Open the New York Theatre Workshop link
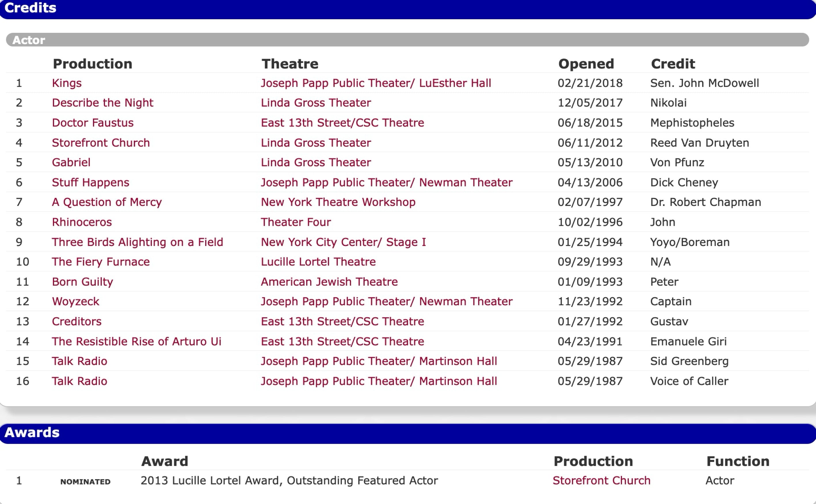This screenshot has width=816, height=504. coord(338,202)
